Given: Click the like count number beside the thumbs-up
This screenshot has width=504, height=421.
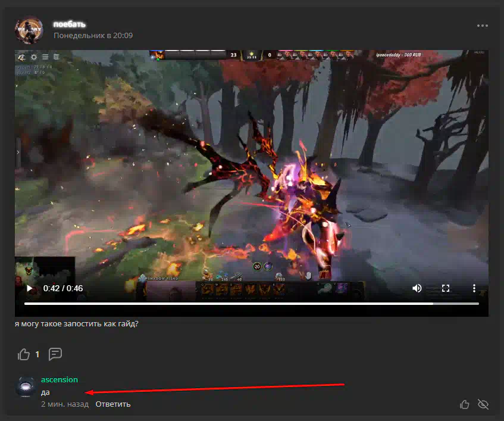Looking at the screenshot, I should pyautogui.click(x=37, y=354).
